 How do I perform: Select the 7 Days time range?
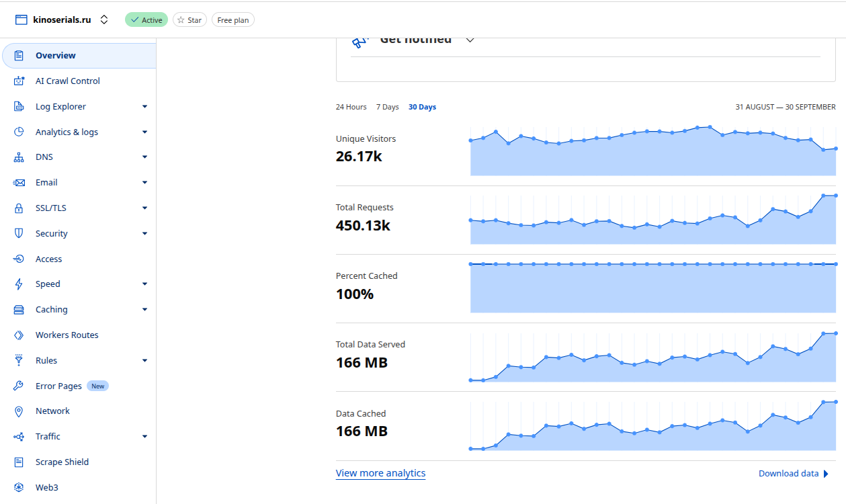pyautogui.click(x=387, y=107)
